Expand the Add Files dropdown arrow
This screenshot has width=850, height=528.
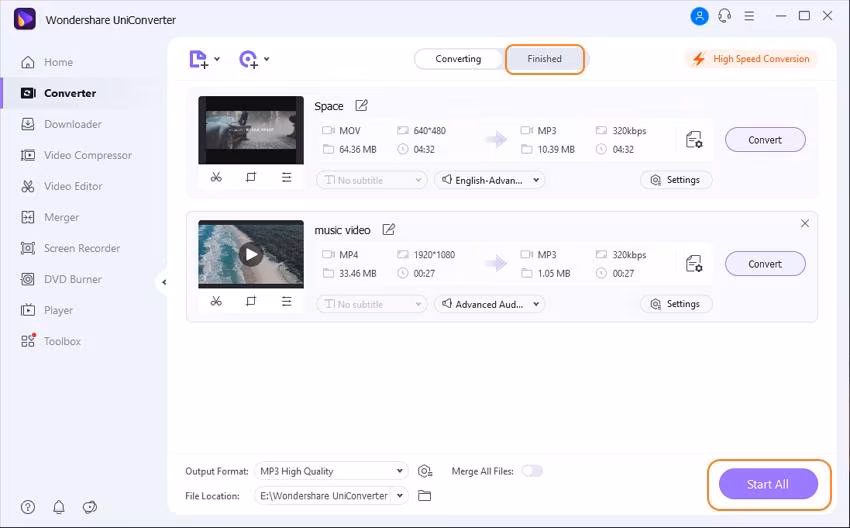pyautogui.click(x=217, y=59)
